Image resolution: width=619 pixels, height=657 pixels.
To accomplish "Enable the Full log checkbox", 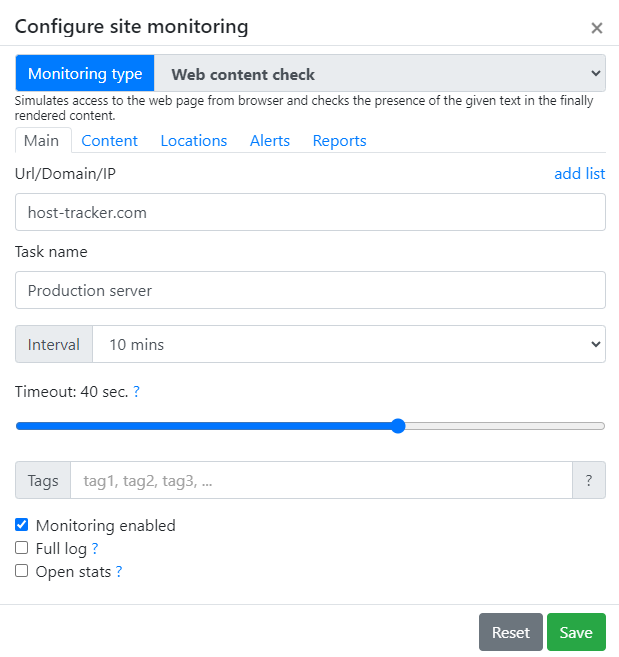I will [x=22, y=548].
